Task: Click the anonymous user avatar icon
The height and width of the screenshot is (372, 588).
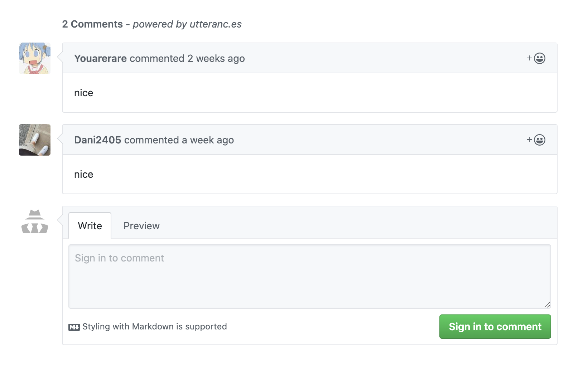Action: [35, 222]
